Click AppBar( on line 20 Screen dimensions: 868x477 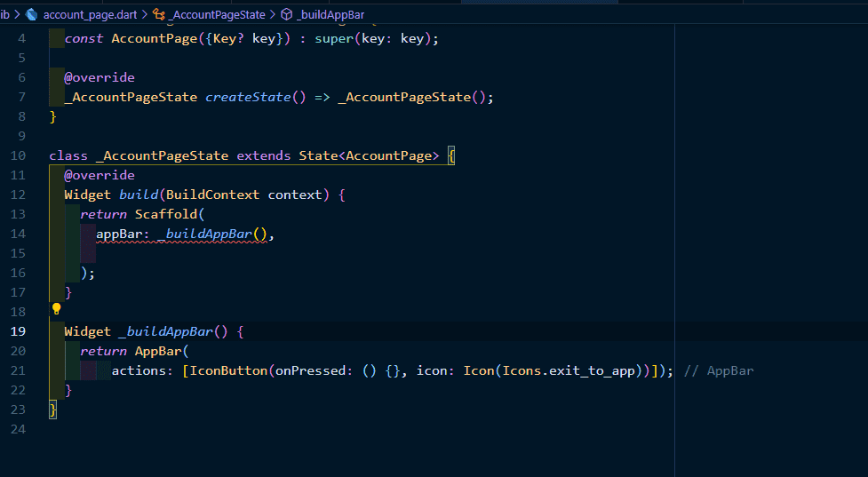tap(162, 352)
